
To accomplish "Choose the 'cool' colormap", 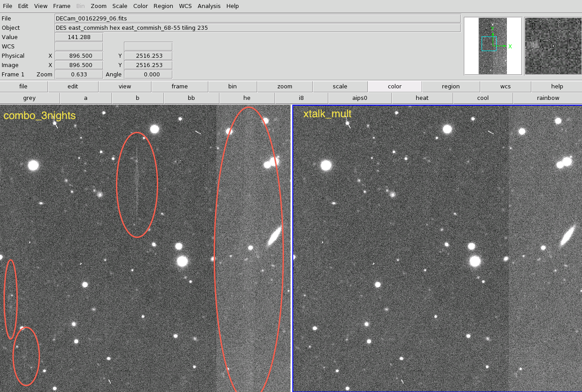I will coord(482,98).
